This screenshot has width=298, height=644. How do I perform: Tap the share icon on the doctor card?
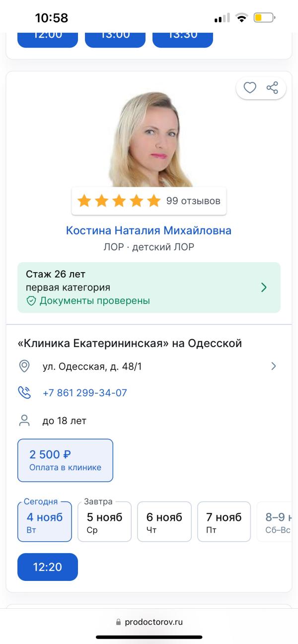(x=272, y=87)
